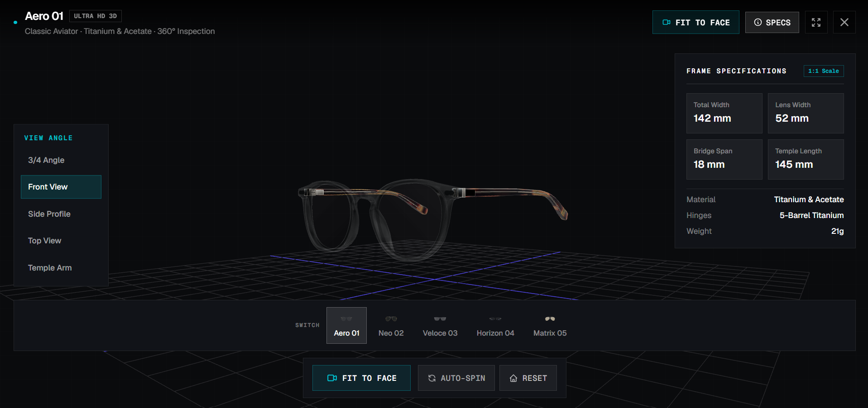Click the Aero 01 product title
The height and width of the screenshot is (408, 868).
tap(44, 16)
